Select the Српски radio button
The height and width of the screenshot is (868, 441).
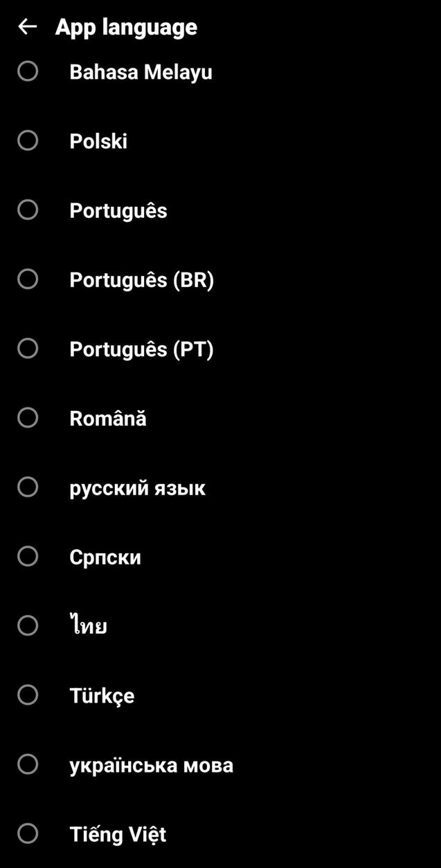coord(27,555)
